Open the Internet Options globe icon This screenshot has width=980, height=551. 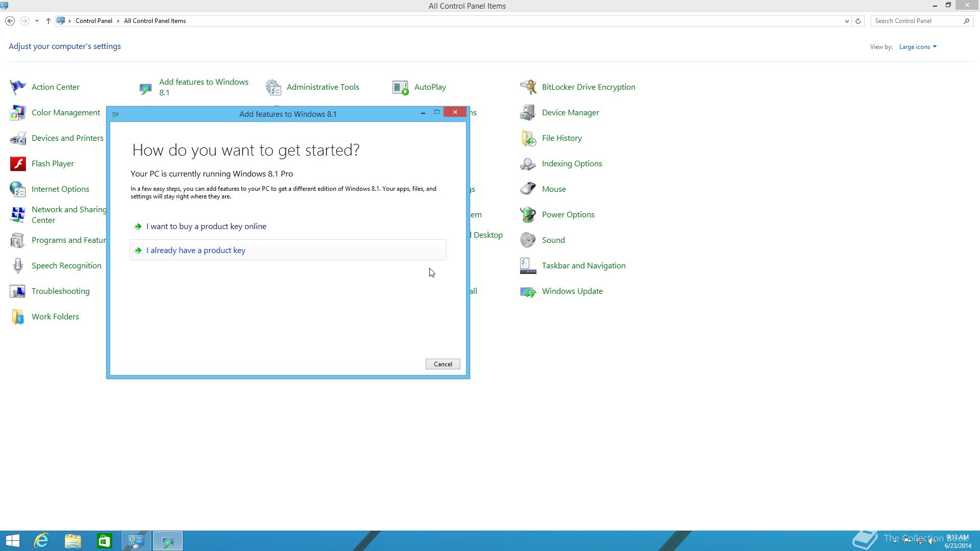(18, 189)
